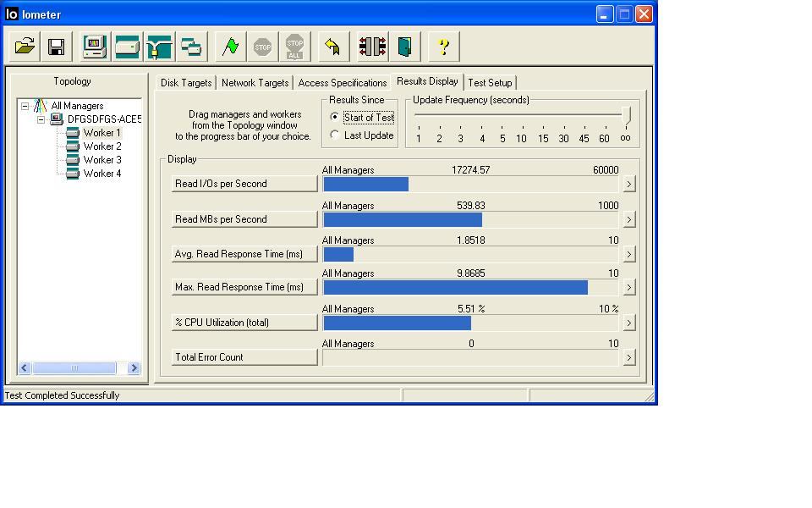Click the Read I/Os per Second button

click(x=244, y=184)
